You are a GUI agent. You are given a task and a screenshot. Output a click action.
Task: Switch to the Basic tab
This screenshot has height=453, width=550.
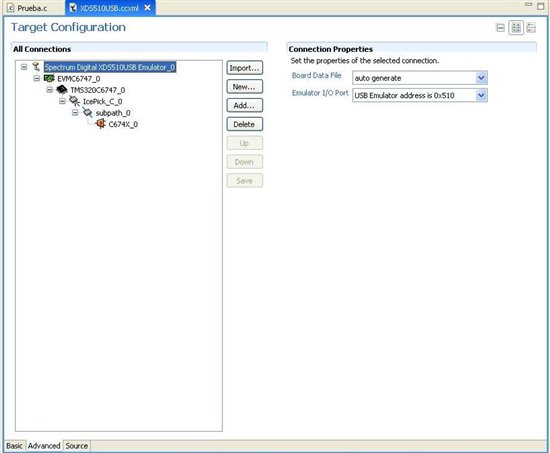coord(14,446)
